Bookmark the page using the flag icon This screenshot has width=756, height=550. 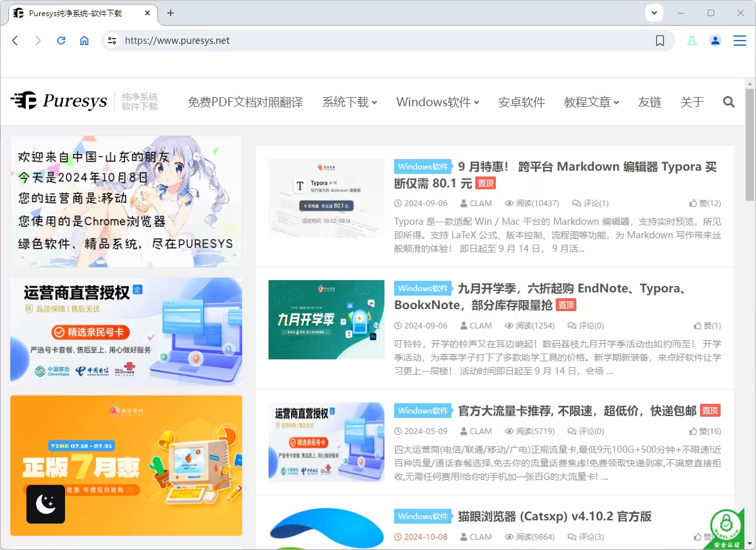[659, 40]
